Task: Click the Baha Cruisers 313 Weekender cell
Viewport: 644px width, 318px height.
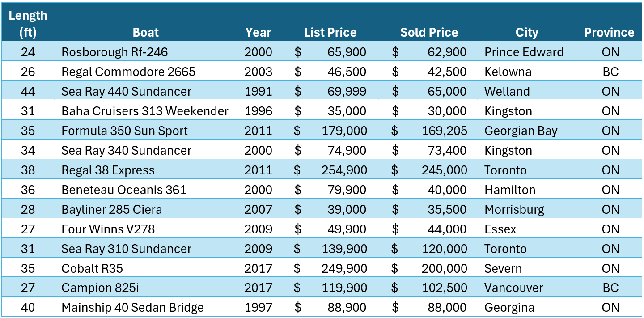Action: [x=145, y=111]
